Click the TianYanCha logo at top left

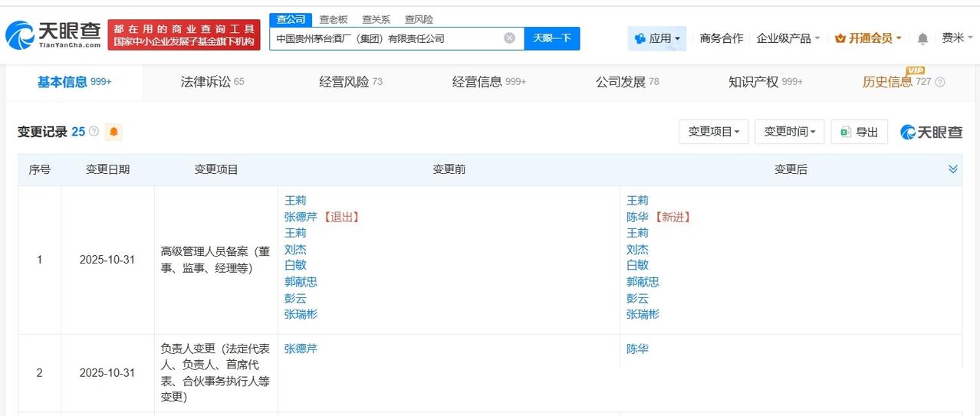point(54,34)
